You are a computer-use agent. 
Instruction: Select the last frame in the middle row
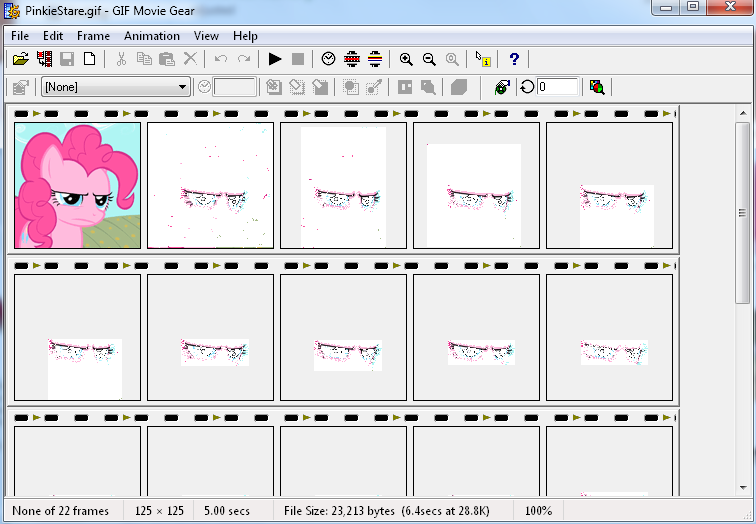pos(609,337)
